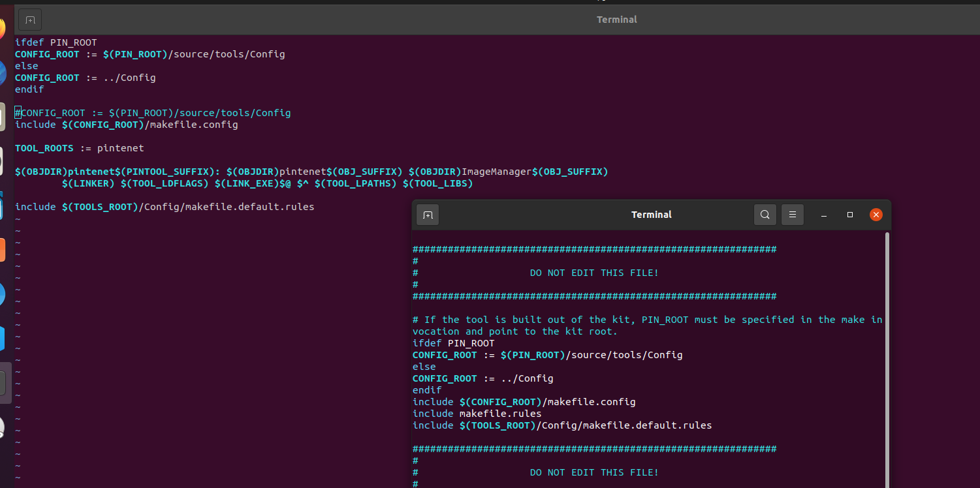Click the front Terminal window title

[x=652, y=215]
